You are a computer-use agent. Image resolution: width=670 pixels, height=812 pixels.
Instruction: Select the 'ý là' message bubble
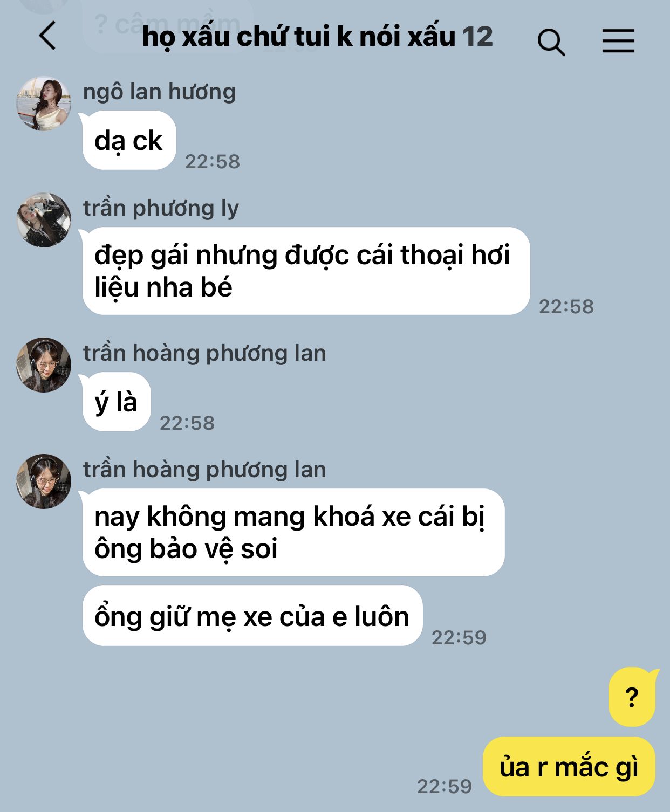click(116, 402)
